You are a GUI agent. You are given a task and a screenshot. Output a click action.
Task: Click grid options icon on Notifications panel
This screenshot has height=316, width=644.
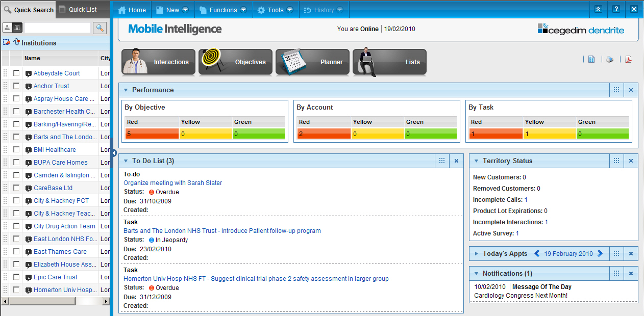pyautogui.click(x=616, y=273)
